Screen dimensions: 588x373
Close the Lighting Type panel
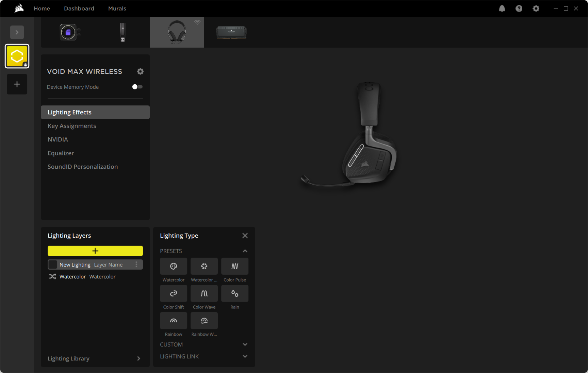tap(245, 236)
